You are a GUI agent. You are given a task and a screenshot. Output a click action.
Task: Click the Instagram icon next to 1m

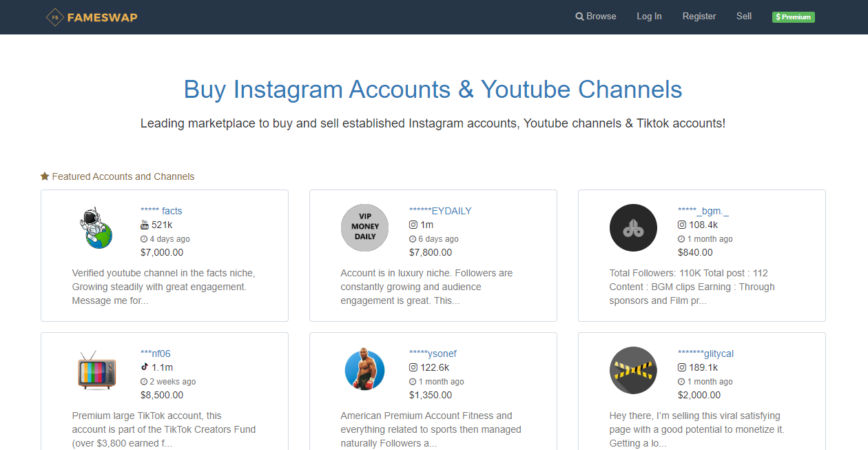(413, 225)
